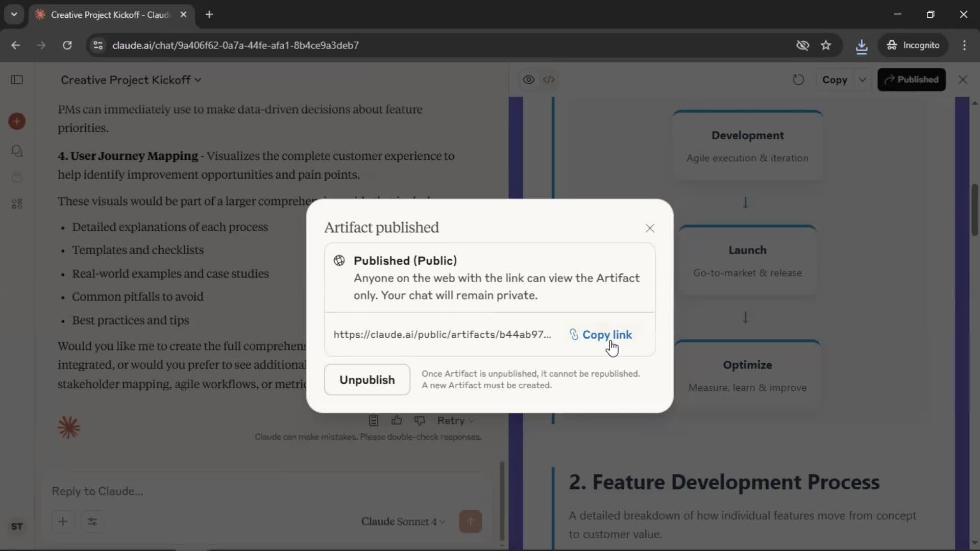This screenshot has width=980, height=551.
Task: Click the Published button
Action: coord(912,80)
